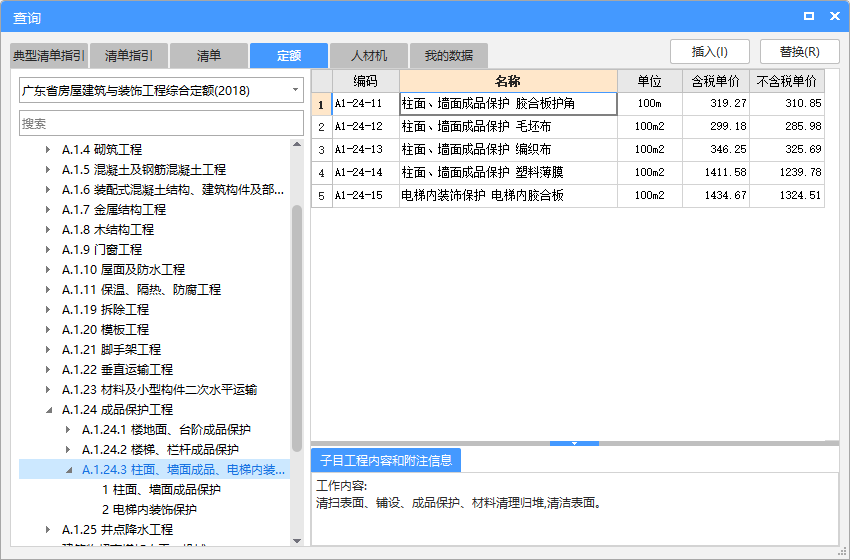Image resolution: width=850 pixels, height=560 pixels.
Task: Open the 子目工程内容和附注信息 tab
Action: click(x=386, y=461)
